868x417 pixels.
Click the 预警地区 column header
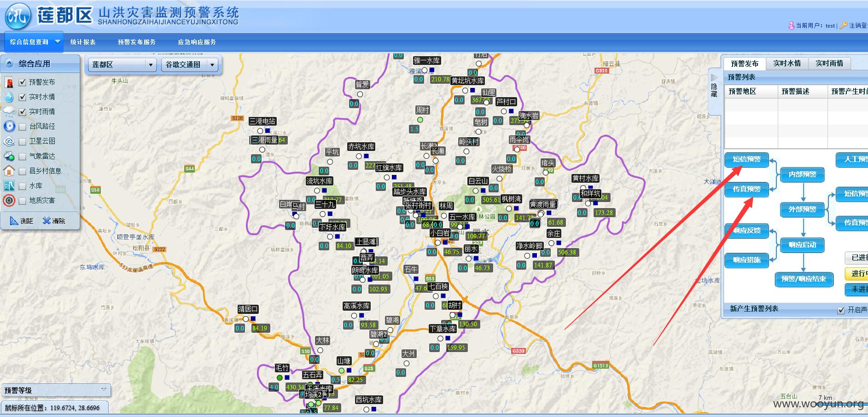(751, 91)
